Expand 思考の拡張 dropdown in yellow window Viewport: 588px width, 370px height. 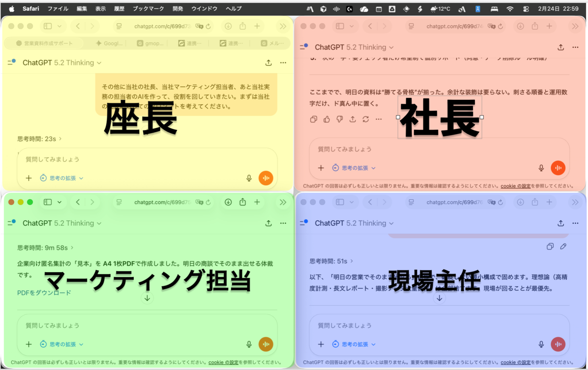click(62, 178)
